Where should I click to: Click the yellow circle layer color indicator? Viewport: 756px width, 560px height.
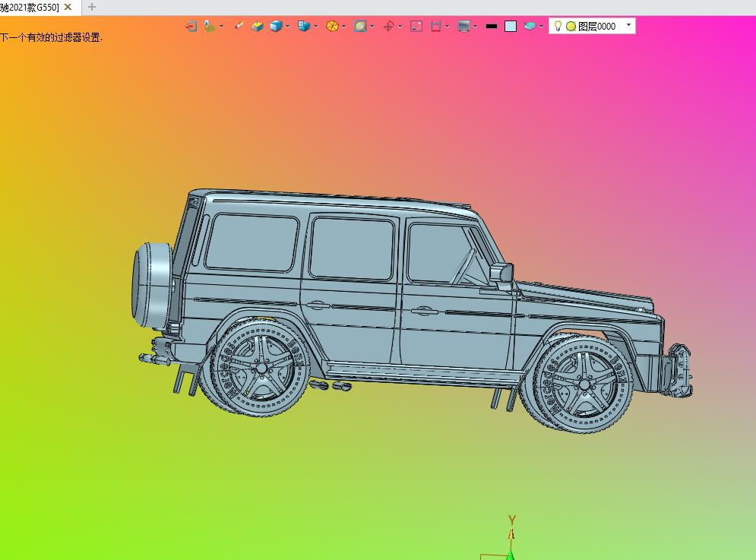click(571, 26)
